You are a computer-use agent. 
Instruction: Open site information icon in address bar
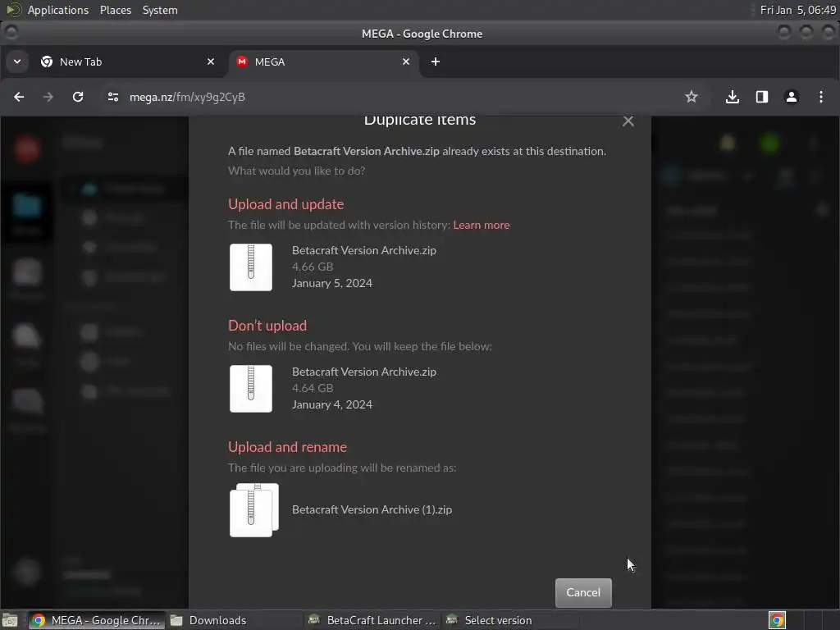(113, 97)
